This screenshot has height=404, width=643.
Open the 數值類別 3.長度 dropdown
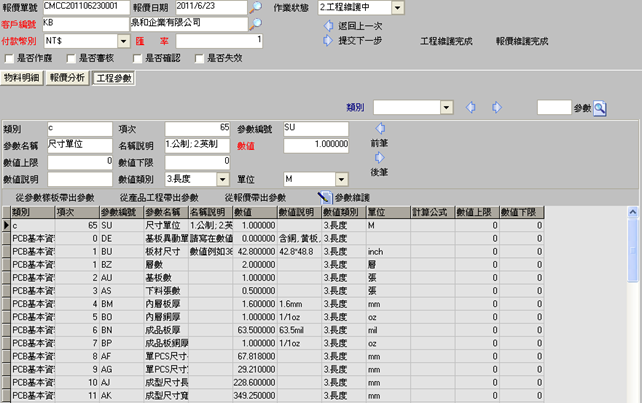click(223, 179)
